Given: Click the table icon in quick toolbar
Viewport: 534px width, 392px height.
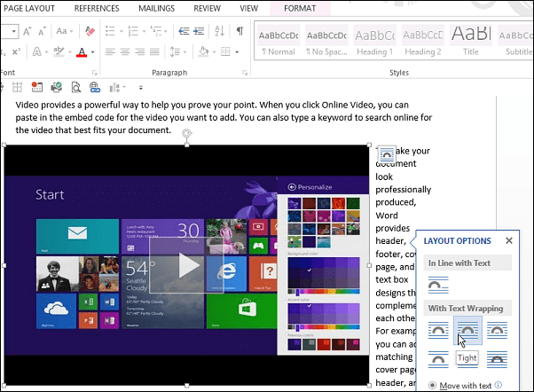Looking at the screenshot, I should (17, 88).
